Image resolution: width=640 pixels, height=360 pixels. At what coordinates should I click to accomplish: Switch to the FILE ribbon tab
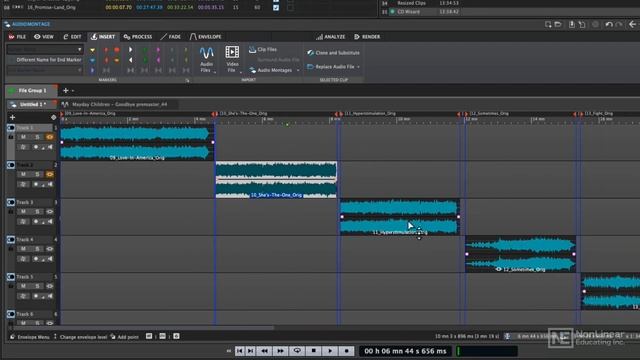(17, 37)
